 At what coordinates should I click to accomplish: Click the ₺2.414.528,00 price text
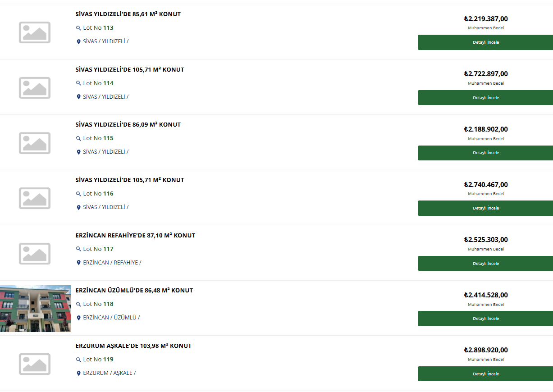click(x=486, y=295)
